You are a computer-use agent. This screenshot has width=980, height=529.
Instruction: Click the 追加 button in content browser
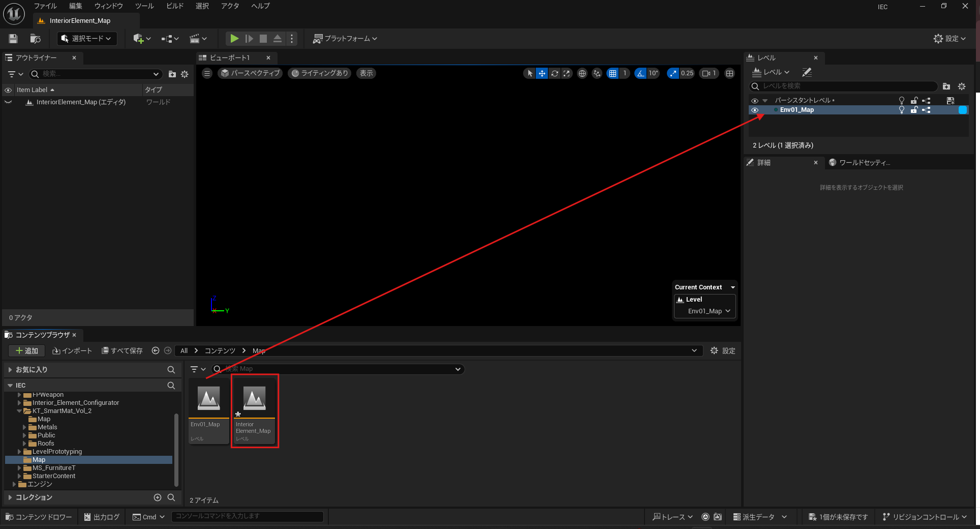[27, 350]
